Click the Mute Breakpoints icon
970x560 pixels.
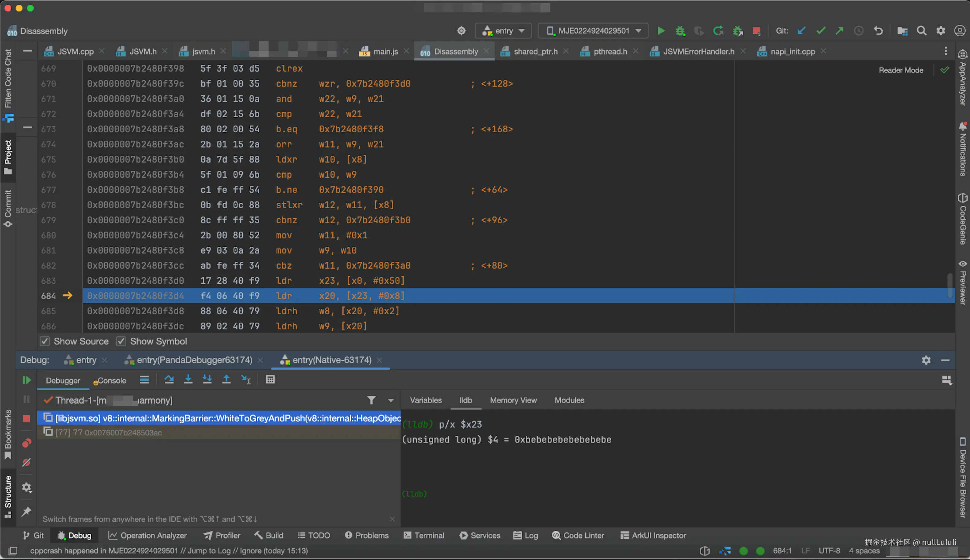(x=27, y=462)
